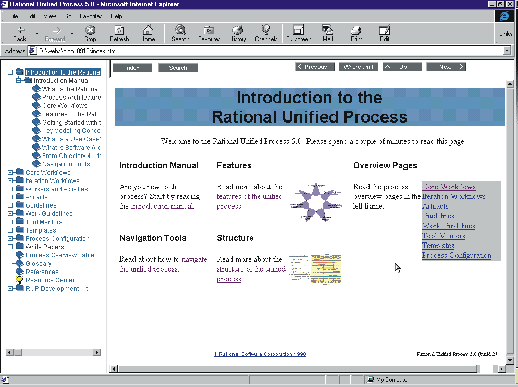This screenshot has width=518, height=387.
Task: Click the Next navigation button
Action: [x=446, y=67]
